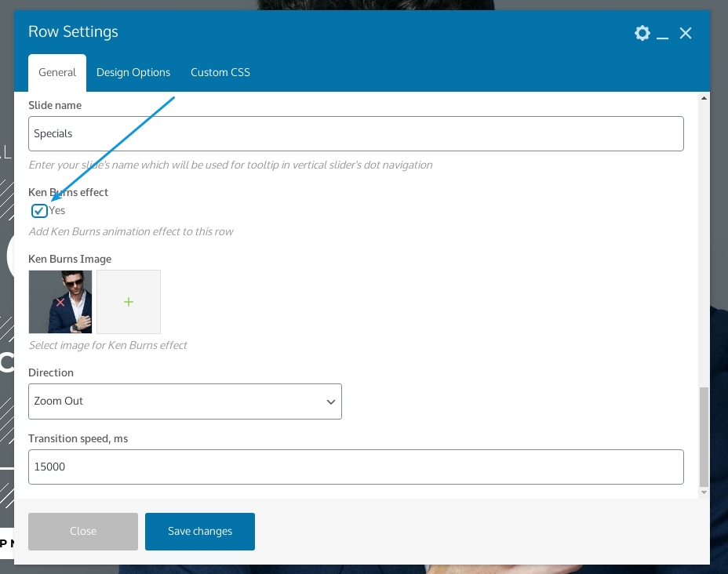
Task: Open the Direction dropdown showing Zoom Out
Action: coord(184,401)
